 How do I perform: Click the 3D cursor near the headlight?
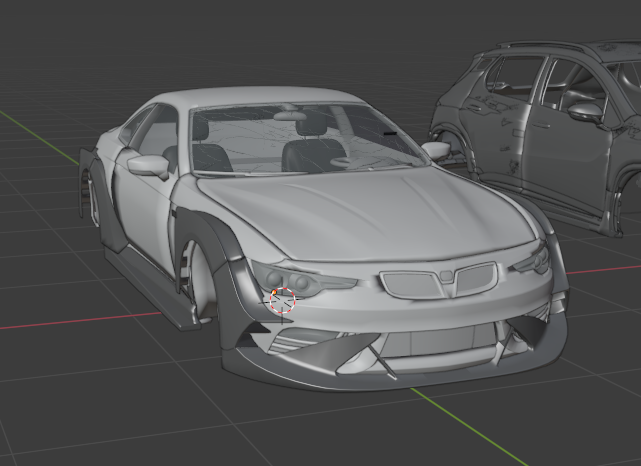click(x=282, y=300)
